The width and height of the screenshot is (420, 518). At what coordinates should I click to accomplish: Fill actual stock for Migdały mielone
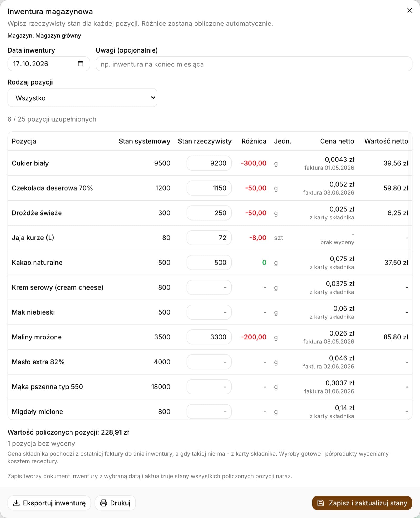tap(209, 411)
